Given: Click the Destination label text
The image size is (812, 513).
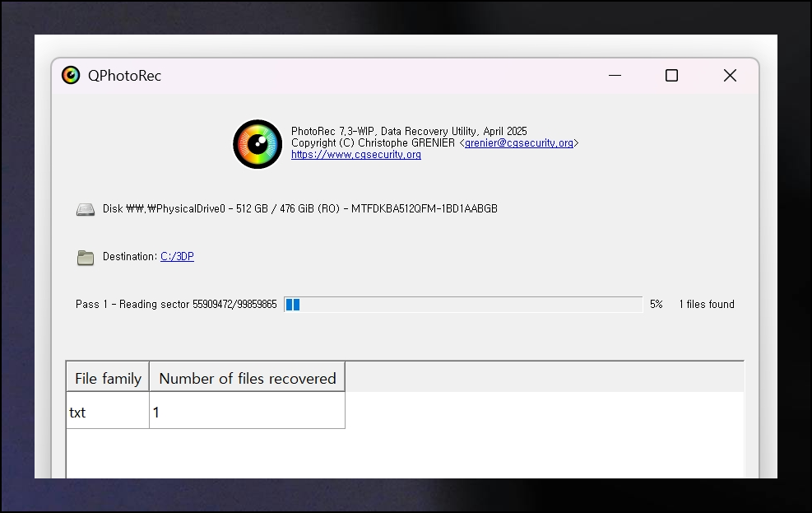Looking at the screenshot, I should [130, 257].
